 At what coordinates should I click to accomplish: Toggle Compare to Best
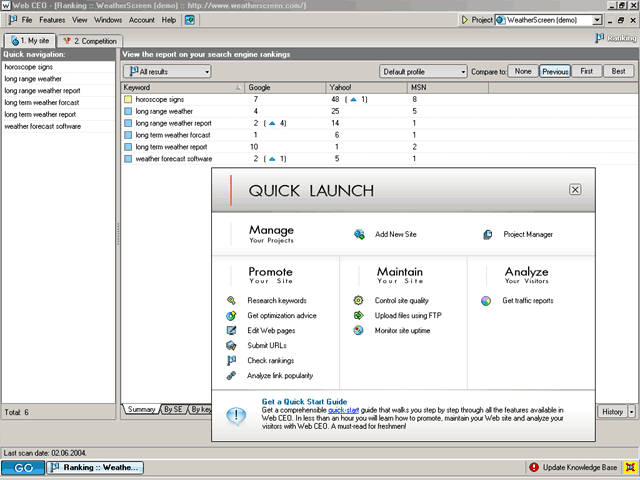(618, 71)
